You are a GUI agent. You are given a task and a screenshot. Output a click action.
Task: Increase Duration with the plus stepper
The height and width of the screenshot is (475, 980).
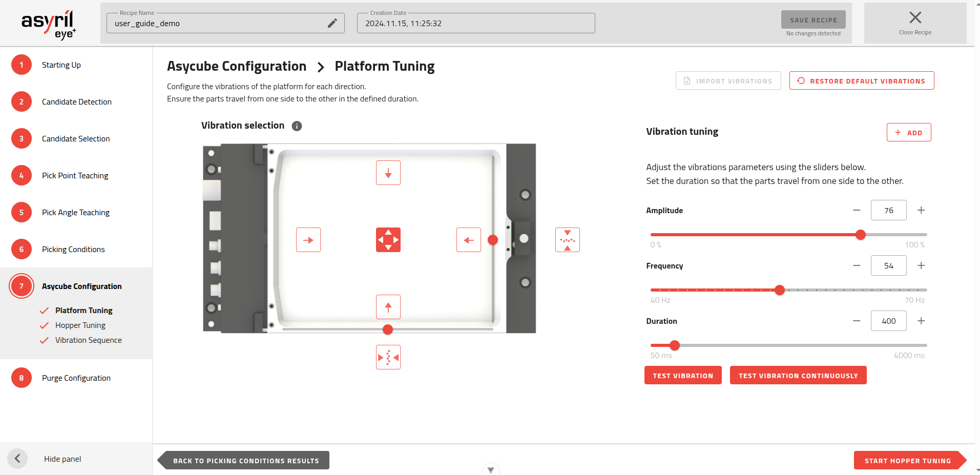pos(921,321)
